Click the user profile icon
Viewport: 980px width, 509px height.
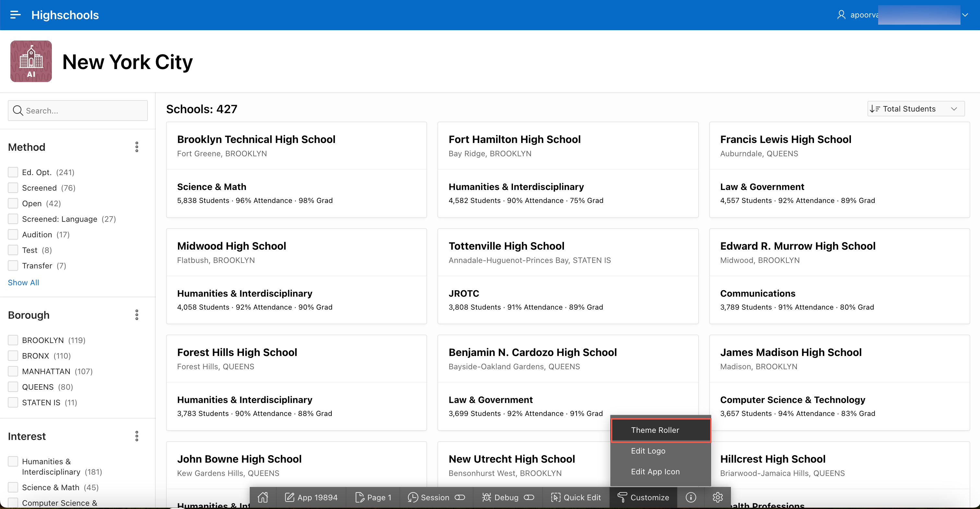click(841, 15)
